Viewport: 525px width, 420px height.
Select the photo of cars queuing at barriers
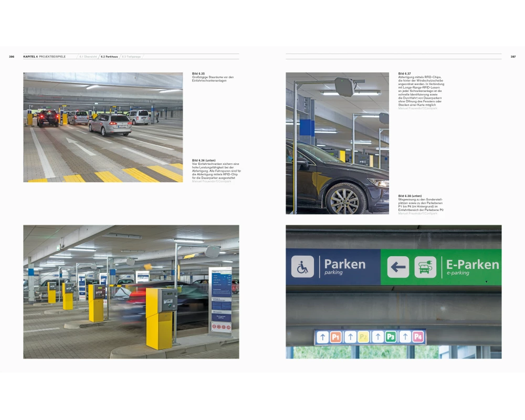click(x=103, y=127)
